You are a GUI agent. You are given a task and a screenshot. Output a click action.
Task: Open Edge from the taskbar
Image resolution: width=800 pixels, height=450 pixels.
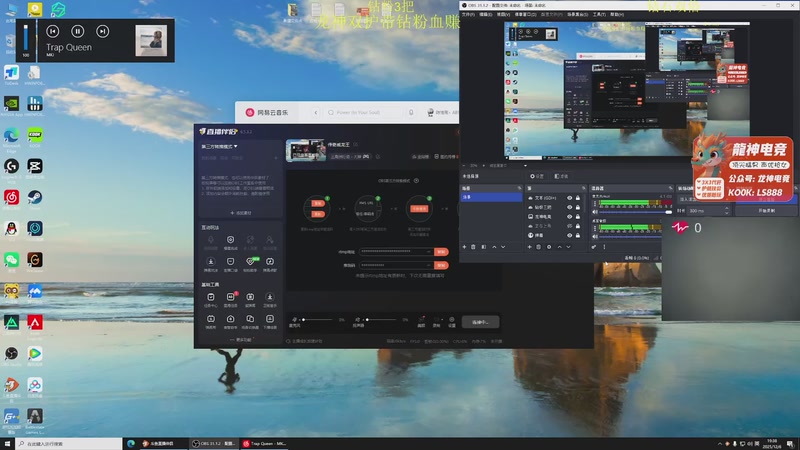pyautogui.click(x=131, y=444)
